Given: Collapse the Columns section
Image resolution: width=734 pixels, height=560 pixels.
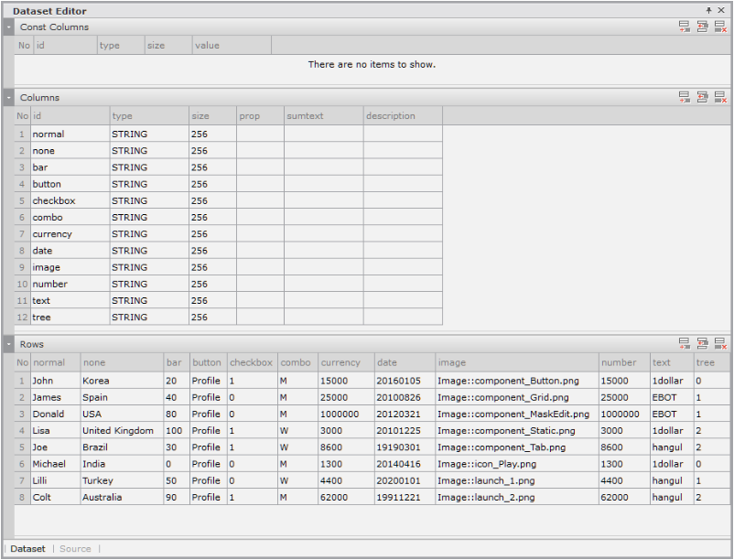Looking at the screenshot, I should click(x=8, y=97).
